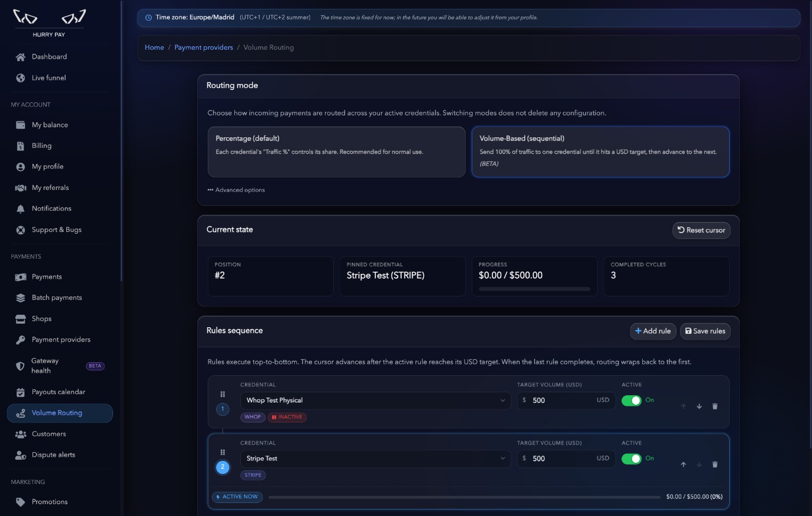This screenshot has height=516, width=812.
Task: Go to Customers in the sidebar
Action: pos(60,434)
